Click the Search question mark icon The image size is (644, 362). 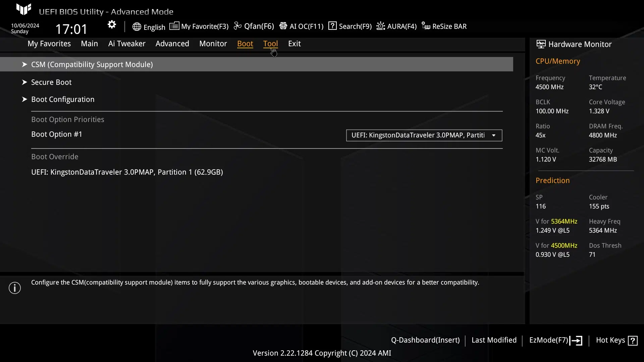(x=332, y=26)
